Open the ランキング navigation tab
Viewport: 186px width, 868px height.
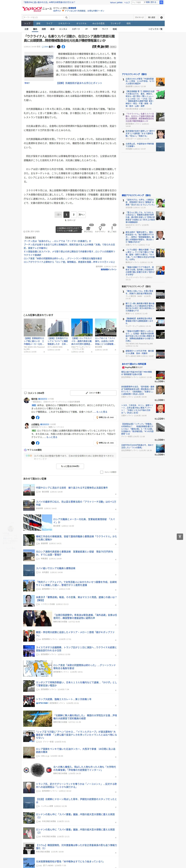[x=115, y=24]
